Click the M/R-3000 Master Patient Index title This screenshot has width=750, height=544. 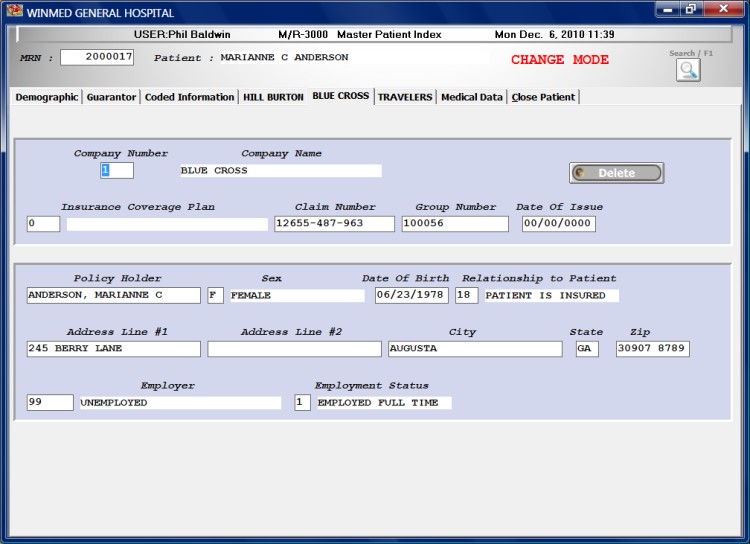point(360,34)
